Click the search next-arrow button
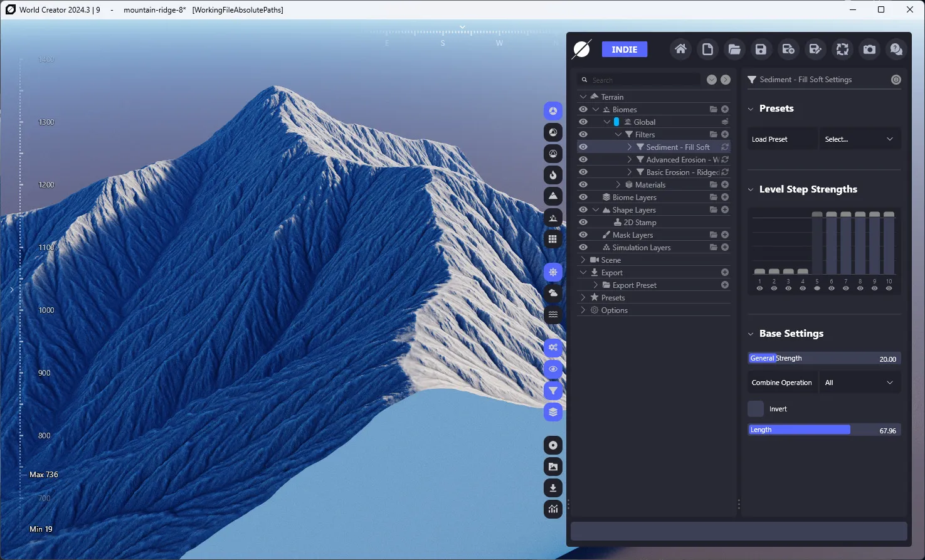 pos(726,80)
